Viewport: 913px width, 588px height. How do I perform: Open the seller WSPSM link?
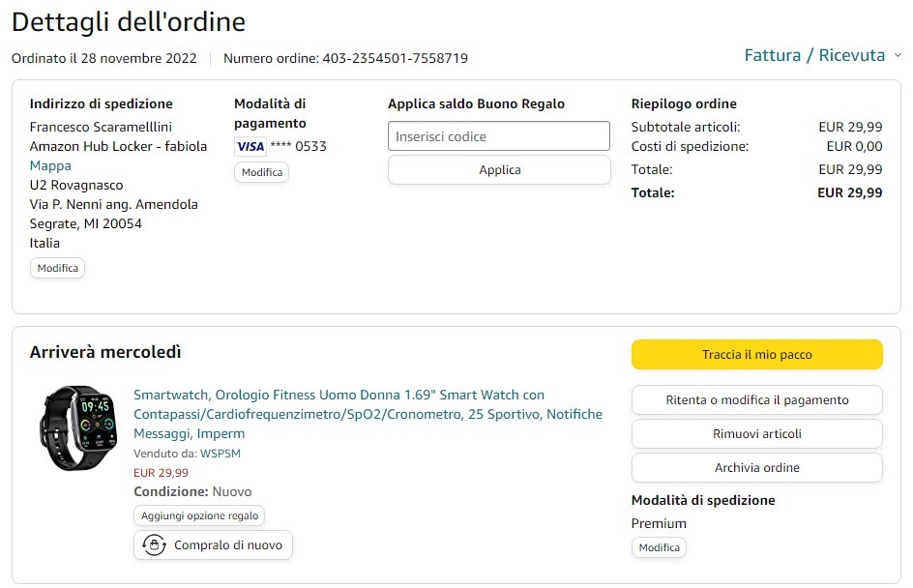tap(222, 454)
